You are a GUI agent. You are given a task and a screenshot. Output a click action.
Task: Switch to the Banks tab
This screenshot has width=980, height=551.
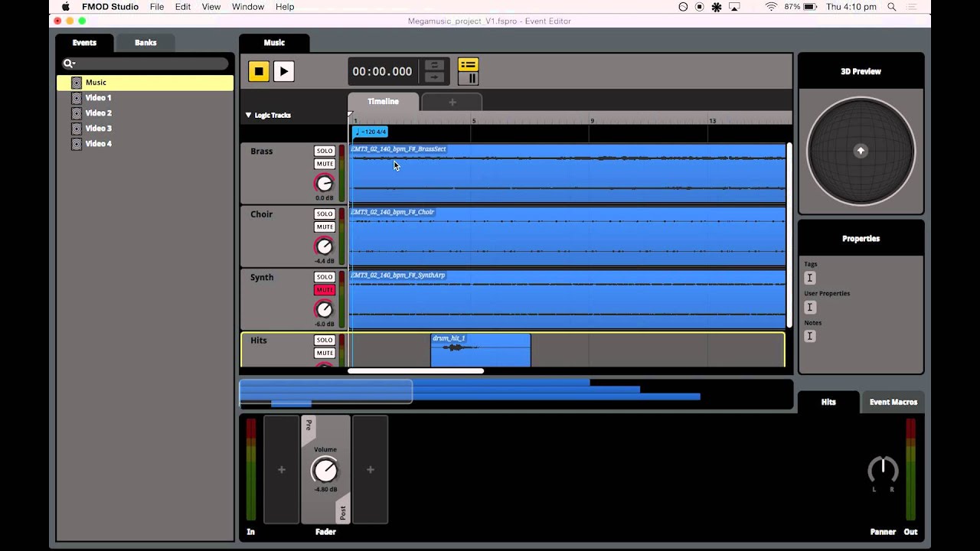(145, 43)
